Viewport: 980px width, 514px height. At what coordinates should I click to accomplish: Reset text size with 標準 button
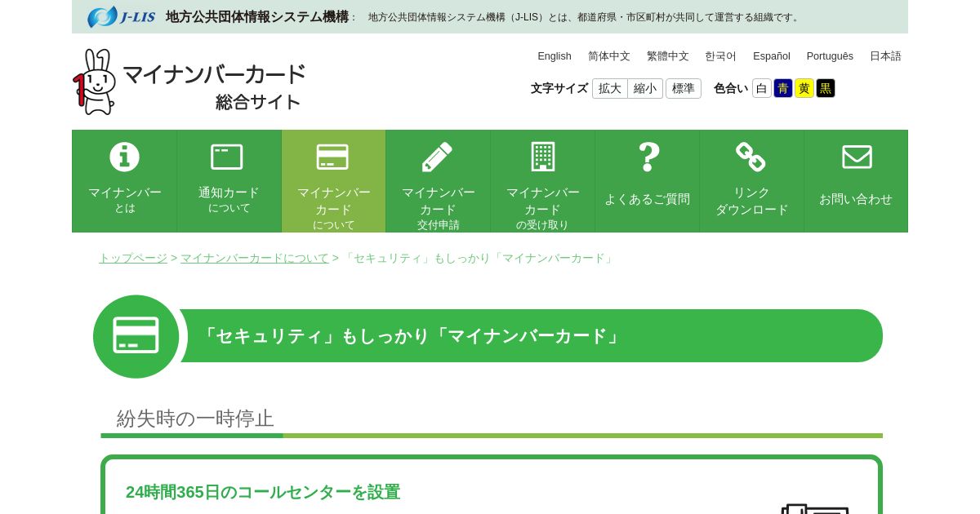click(x=684, y=88)
